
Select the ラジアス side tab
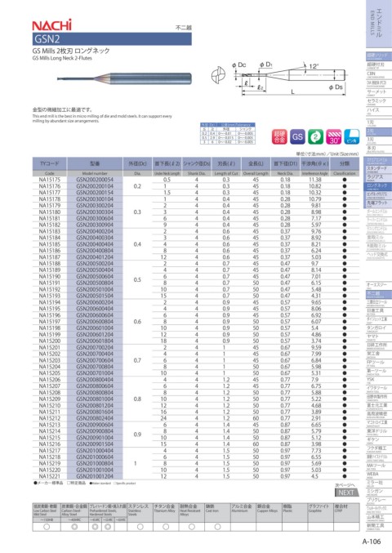pos(377,177)
